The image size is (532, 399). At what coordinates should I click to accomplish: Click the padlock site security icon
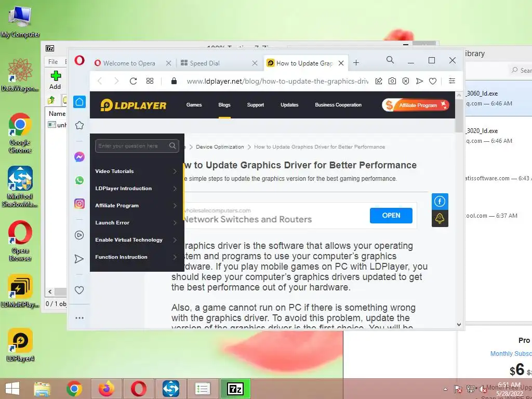[174, 81]
